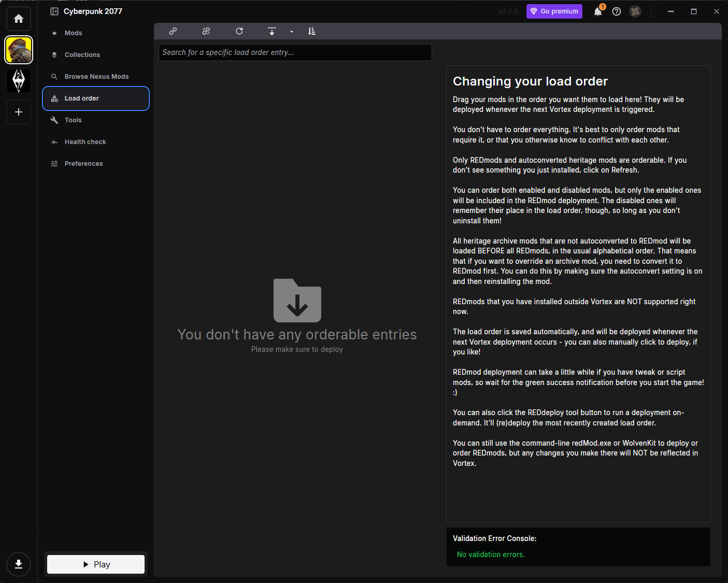Collapse the sidebar panel icon

[x=54, y=11]
